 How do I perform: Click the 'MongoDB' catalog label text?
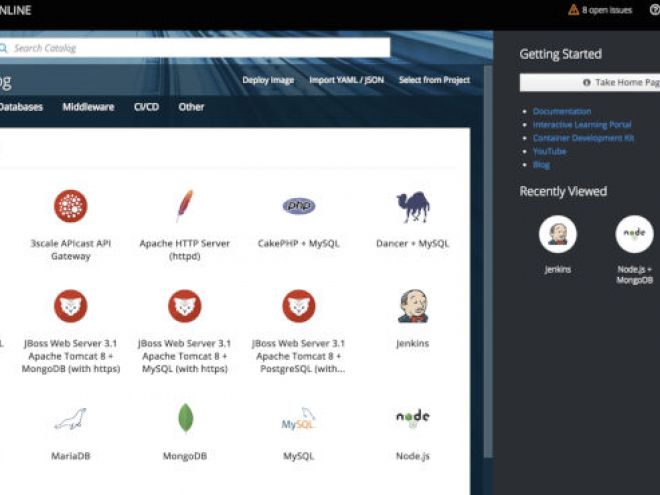[185, 456]
